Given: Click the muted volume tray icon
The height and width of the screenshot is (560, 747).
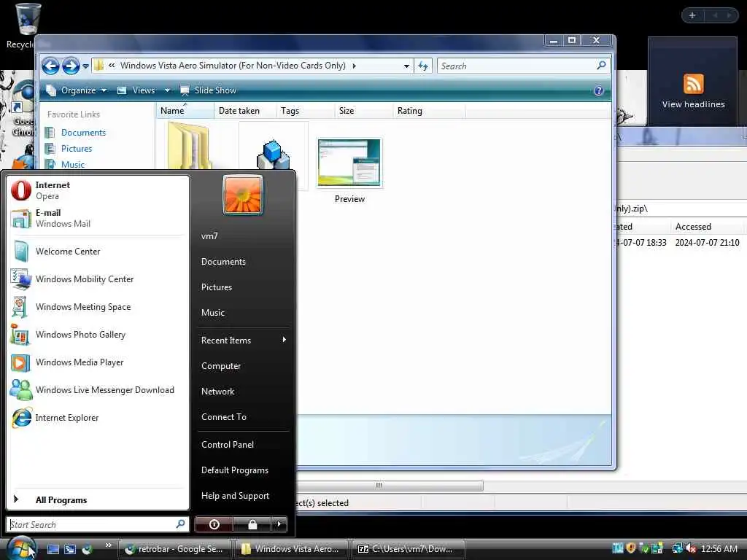Looking at the screenshot, I should coord(691,548).
